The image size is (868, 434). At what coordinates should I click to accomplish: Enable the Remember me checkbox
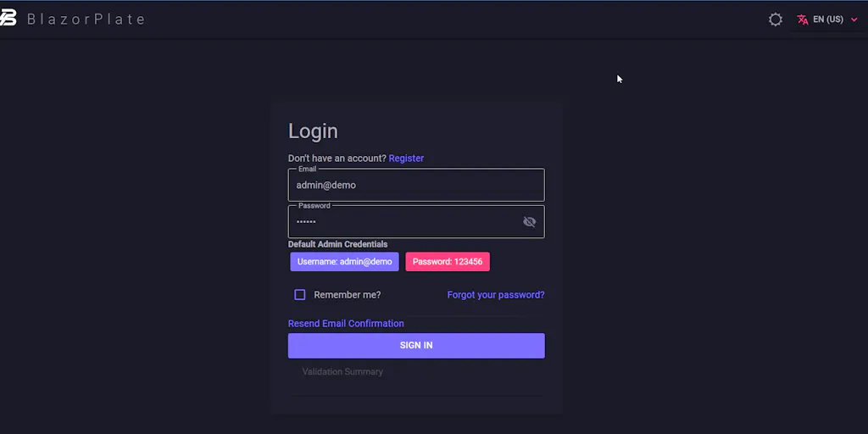click(x=299, y=294)
